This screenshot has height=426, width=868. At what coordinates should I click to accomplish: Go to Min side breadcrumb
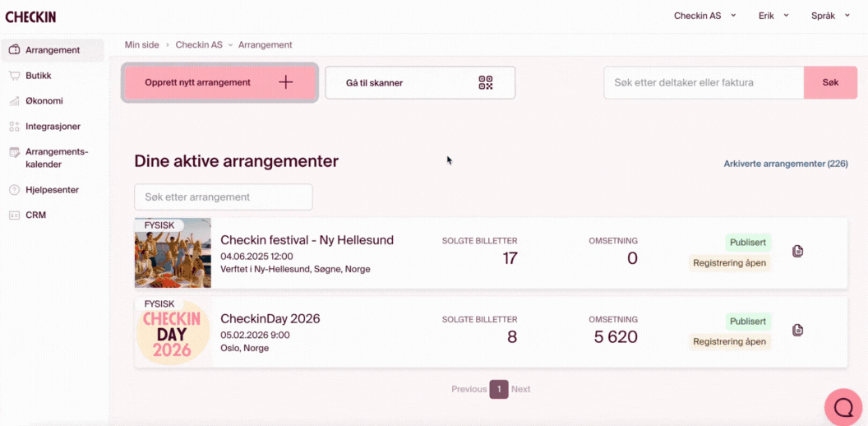[141, 44]
